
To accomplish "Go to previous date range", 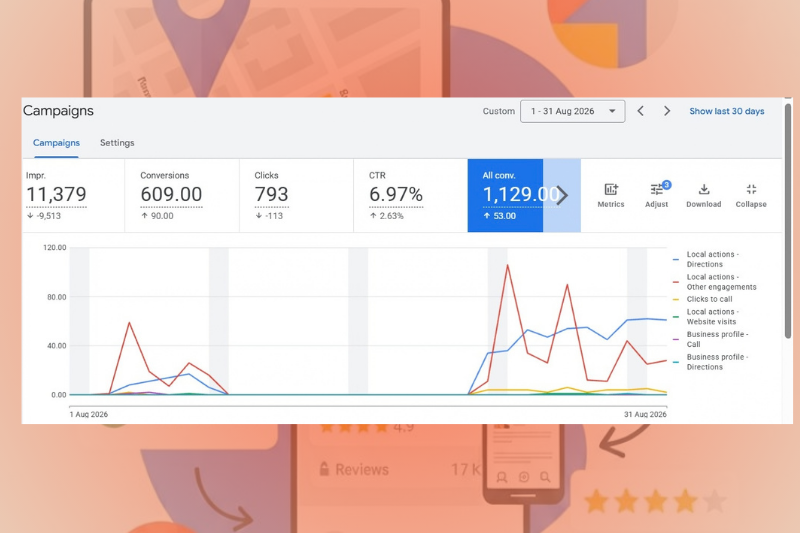I will pos(641,111).
